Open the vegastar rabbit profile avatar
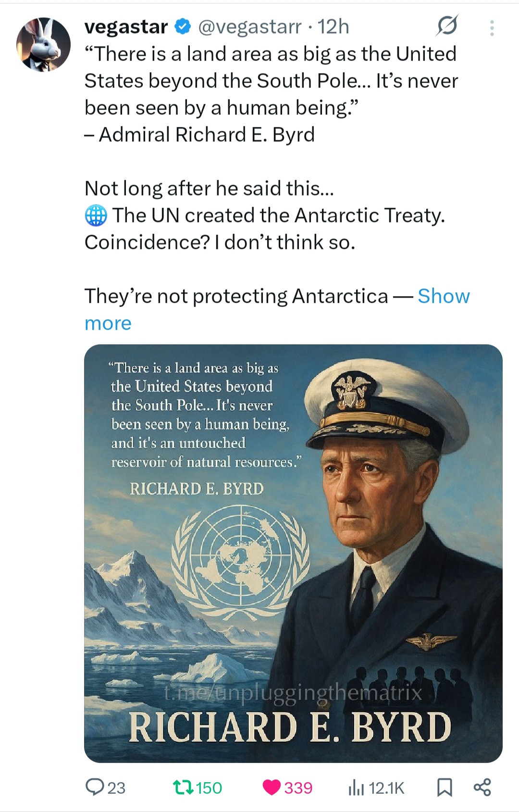The width and height of the screenshot is (519, 812). (x=43, y=44)
